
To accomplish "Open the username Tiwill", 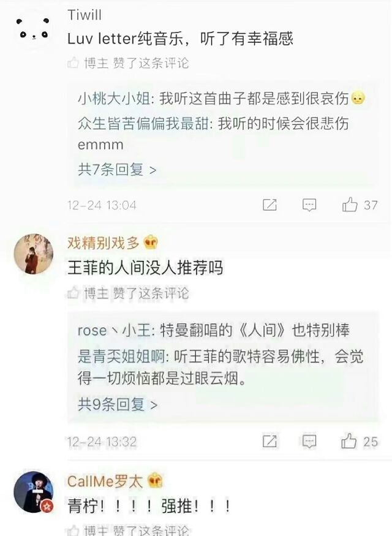I will point(85,15).
